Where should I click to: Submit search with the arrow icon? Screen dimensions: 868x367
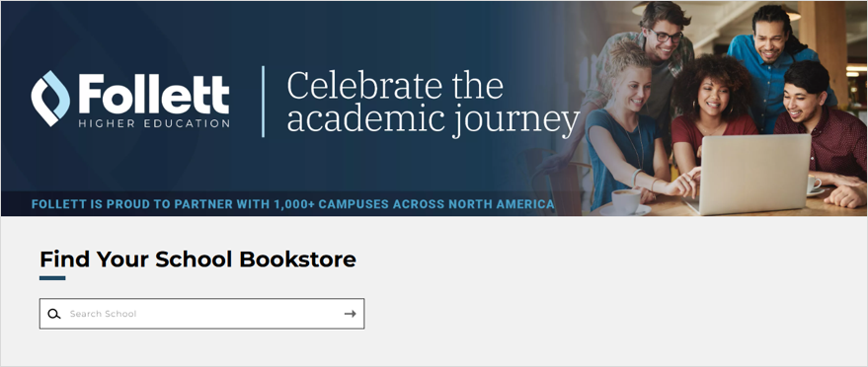pyautogui.click(x=350, y=314)
